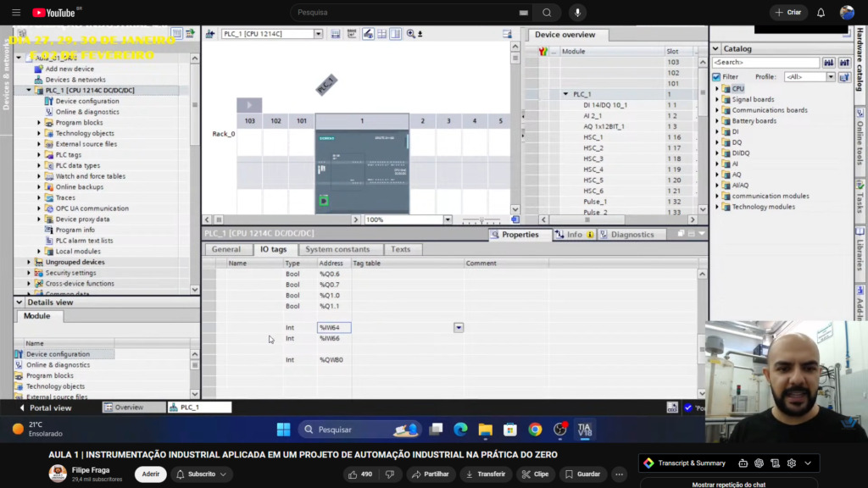This screenshot has width=868, height=488.
Task: Click the device view zoom slider
Action: [x=481, y=219]
